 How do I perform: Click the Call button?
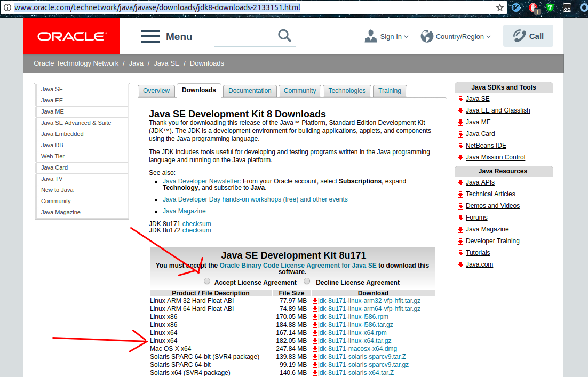coord(528,36)
